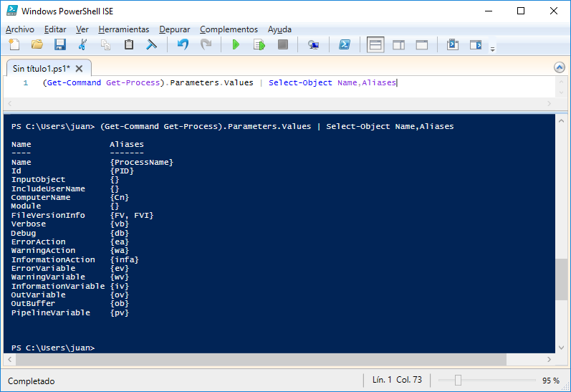
Task: Launch PowerShell.exe from the blue console icon
Action: (345, 44)
